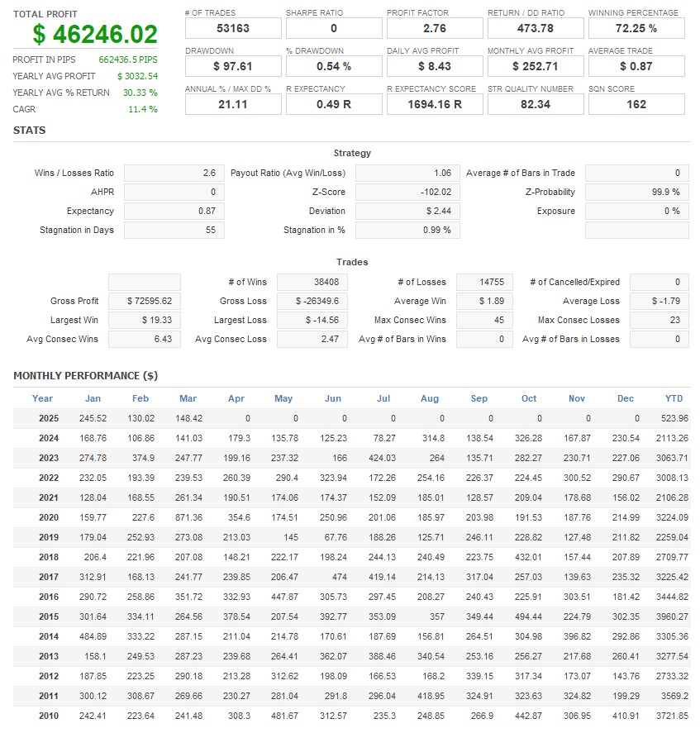Viewport: 700px width, 733px height.
Task: Click Average Trade value $ 0.87
Action: pos(636,66)
